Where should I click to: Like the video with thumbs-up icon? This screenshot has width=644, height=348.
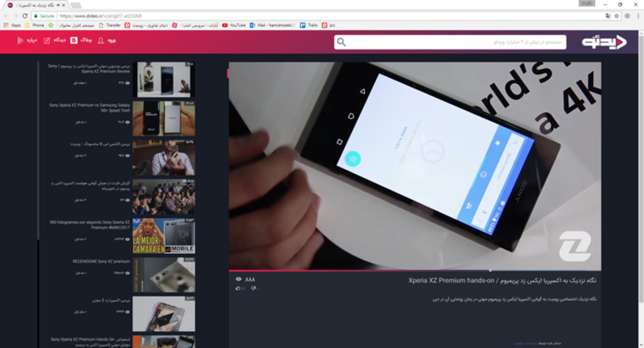238,288
